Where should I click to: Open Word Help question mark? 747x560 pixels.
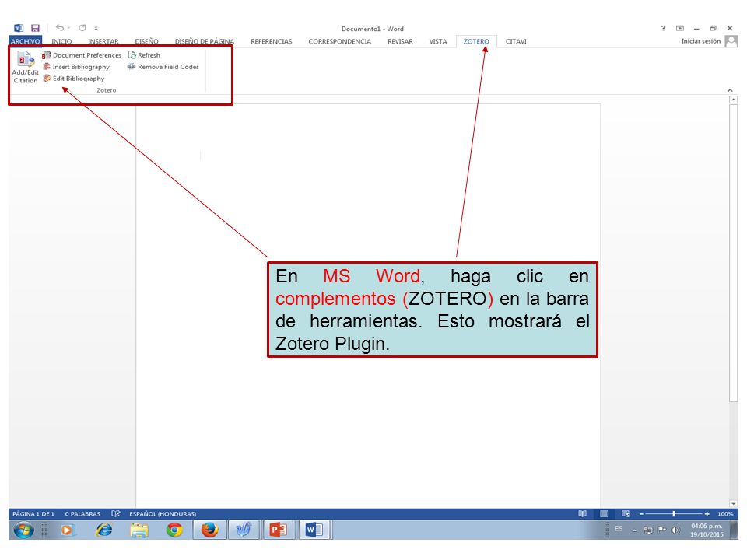[663, 28]
